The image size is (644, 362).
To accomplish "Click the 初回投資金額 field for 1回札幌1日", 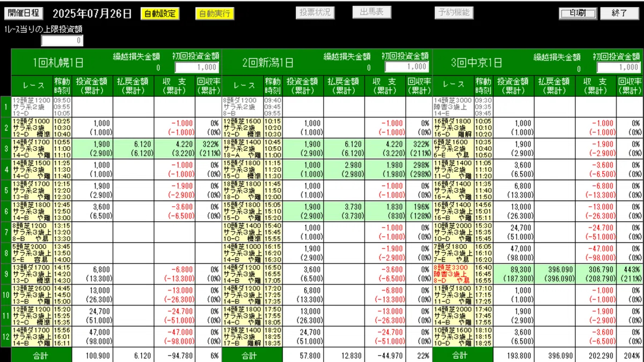I will tap(198, 66).
